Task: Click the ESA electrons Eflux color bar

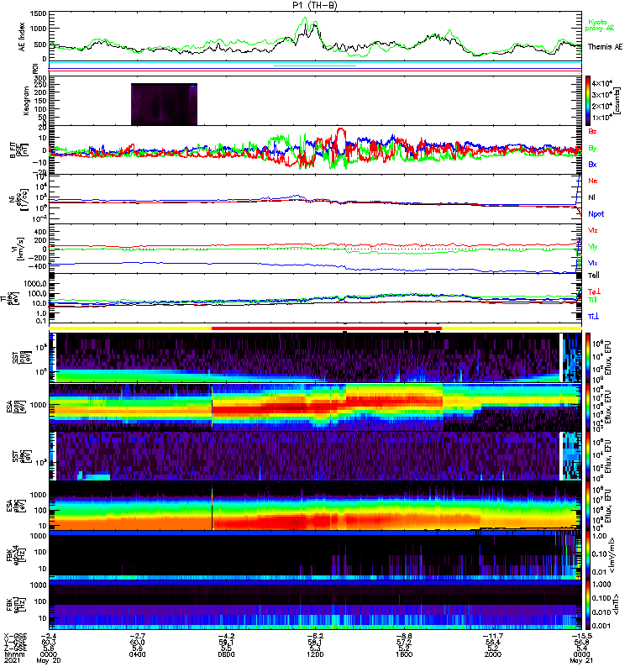Action: point(588,506)
